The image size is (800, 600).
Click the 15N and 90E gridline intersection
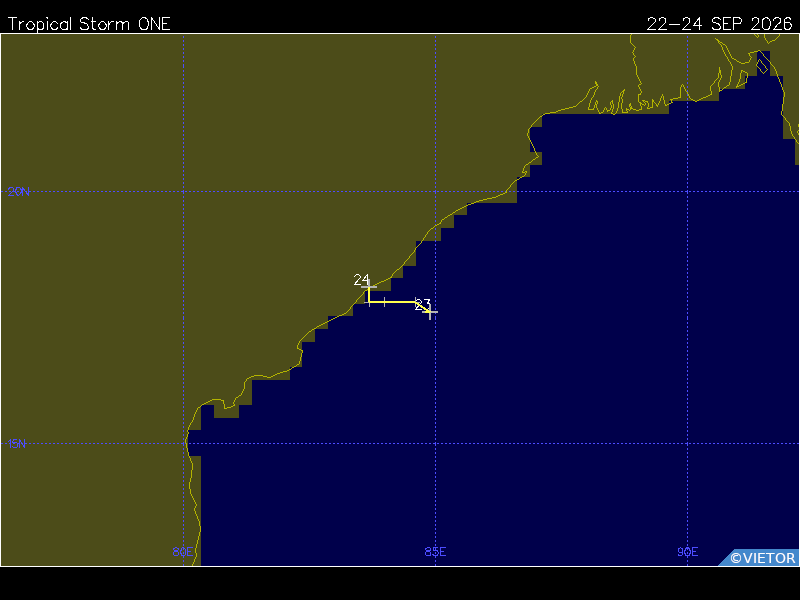(x=688, y=444)
